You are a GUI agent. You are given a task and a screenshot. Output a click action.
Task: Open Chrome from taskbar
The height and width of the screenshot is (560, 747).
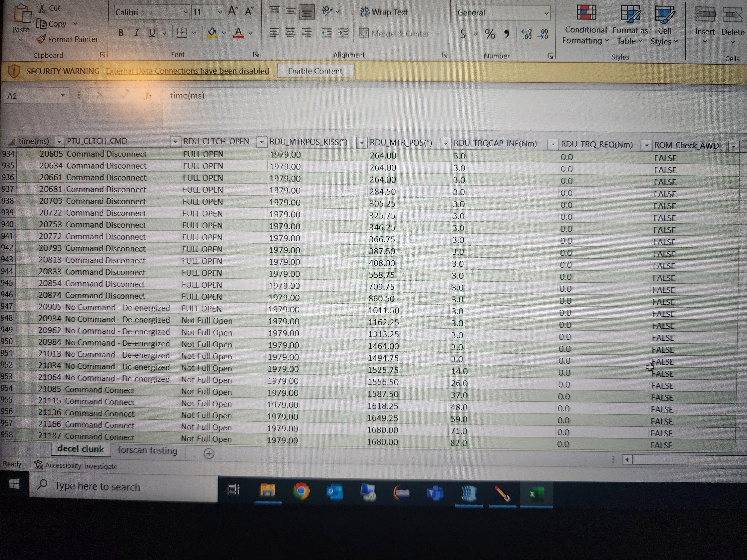pos(301,491)
